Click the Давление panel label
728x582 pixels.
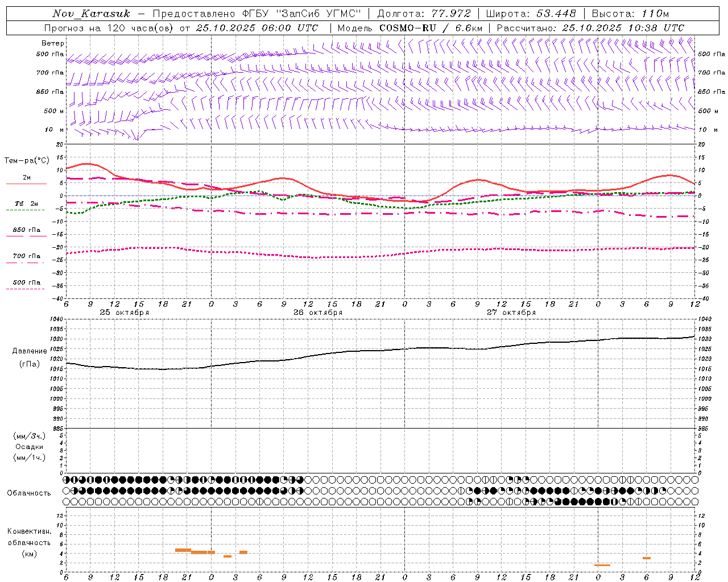point(30,351)
